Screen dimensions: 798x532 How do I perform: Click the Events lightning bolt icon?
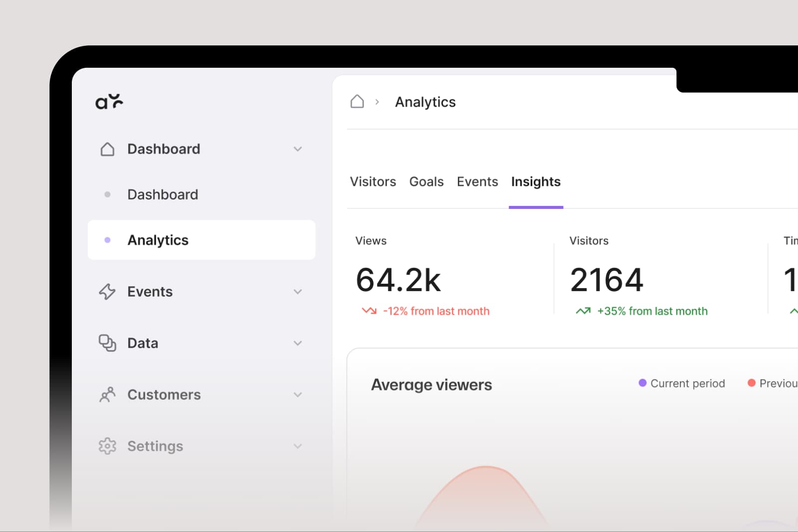(x=107, y=291)
